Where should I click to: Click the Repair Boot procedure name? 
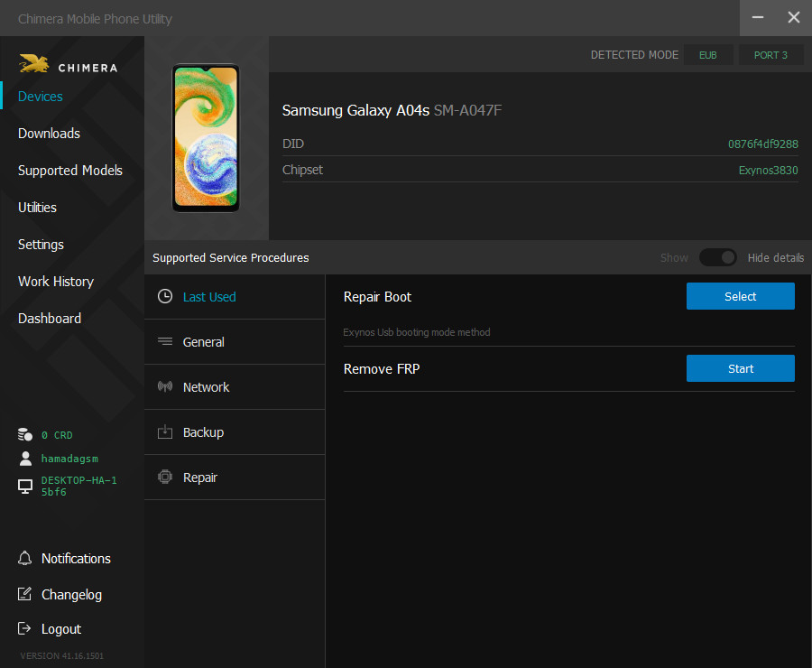[x=377, y=297]
